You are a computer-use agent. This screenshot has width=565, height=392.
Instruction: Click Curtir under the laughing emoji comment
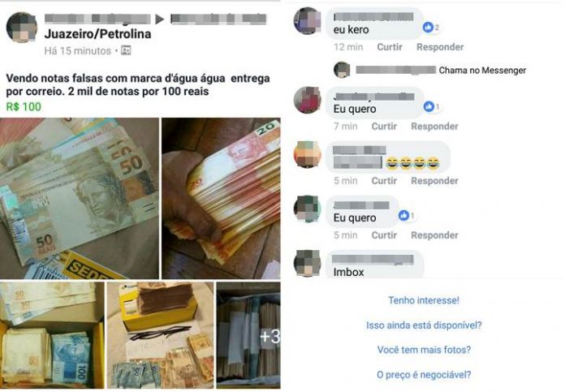(384, 180)
